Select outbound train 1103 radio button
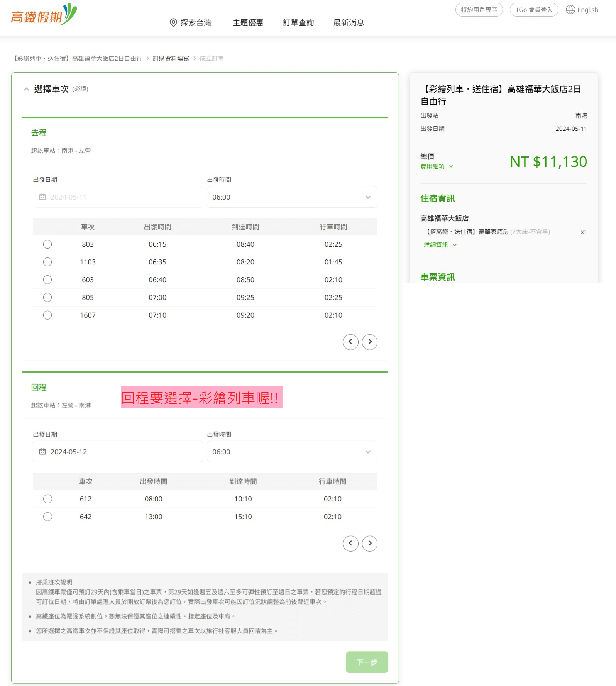616x686 pixels. (x=47, y=262)
